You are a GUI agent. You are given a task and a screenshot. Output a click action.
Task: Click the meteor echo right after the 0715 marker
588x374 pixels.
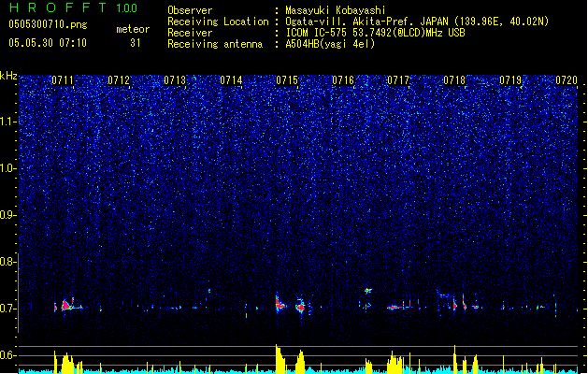tap(300, 307)
